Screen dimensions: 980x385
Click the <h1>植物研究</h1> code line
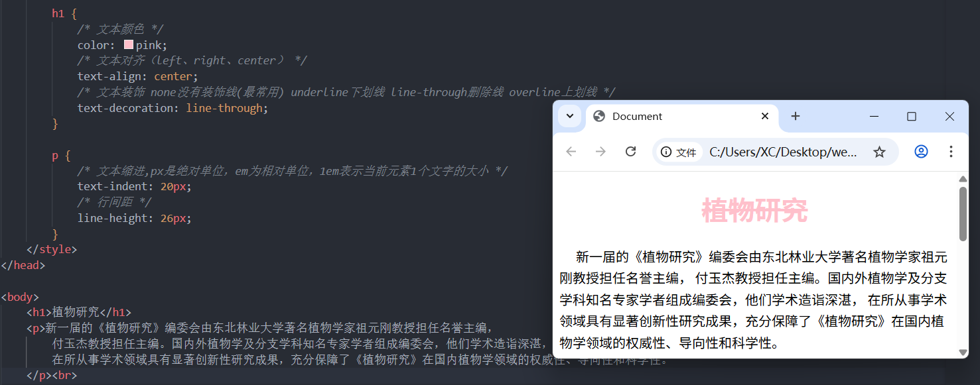(79, 312)
